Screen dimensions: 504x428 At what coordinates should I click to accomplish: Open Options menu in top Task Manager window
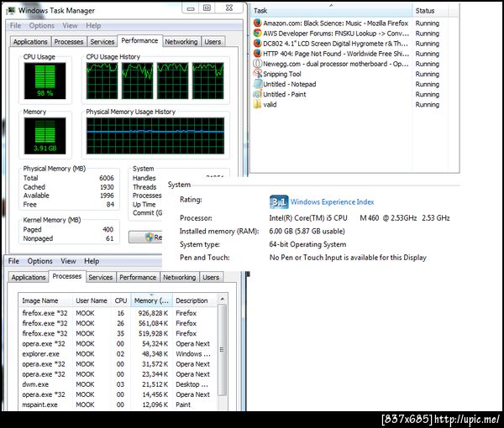coord(42,26)
